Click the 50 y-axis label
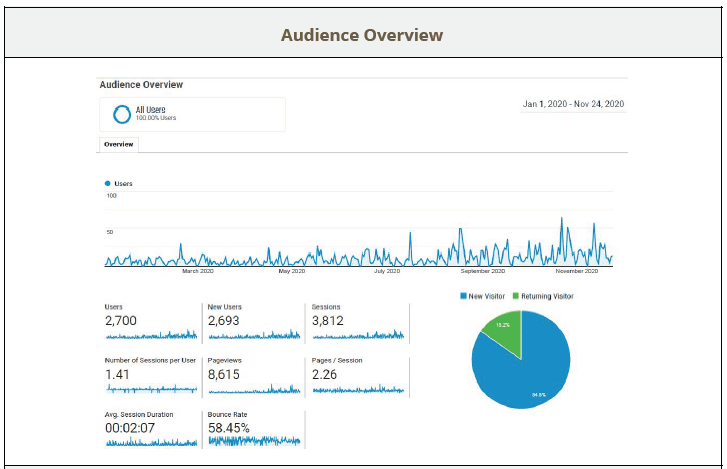Screen dimensions: 727x469 point(110,232)
